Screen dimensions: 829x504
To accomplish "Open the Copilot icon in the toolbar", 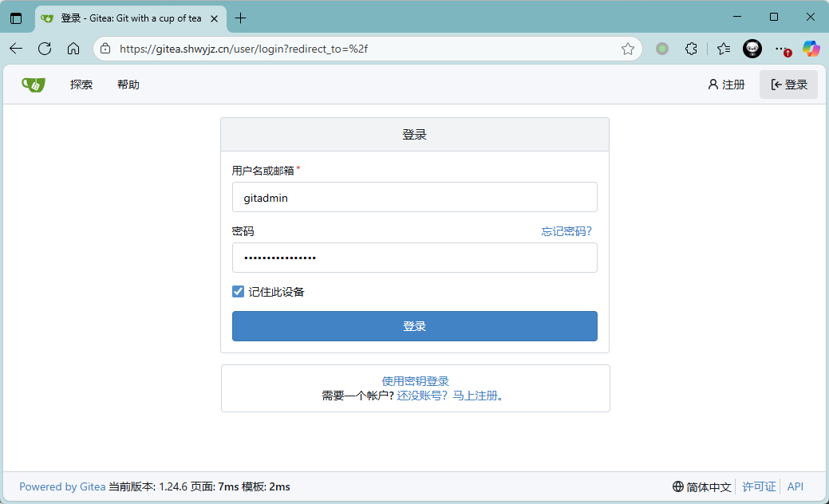I will 811,49.
